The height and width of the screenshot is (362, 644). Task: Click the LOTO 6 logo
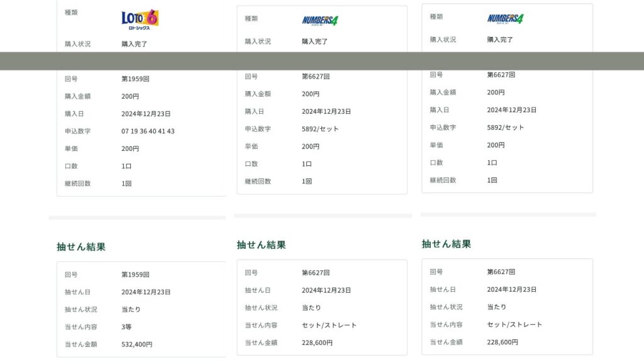[140, 18]
